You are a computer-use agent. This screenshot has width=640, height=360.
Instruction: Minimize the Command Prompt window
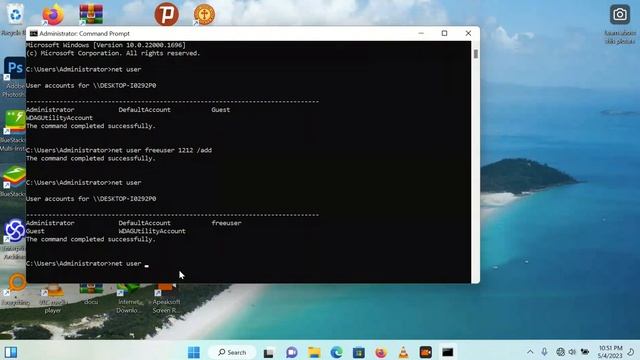point(421,33)
